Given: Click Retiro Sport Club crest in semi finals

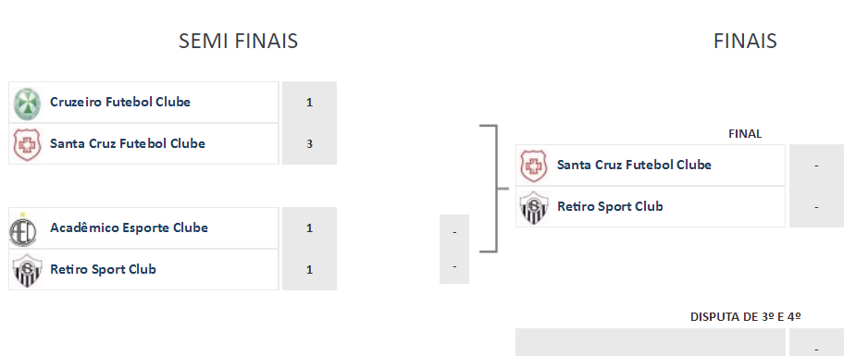Looking at the screenshot, I should [x=27, y=270].
